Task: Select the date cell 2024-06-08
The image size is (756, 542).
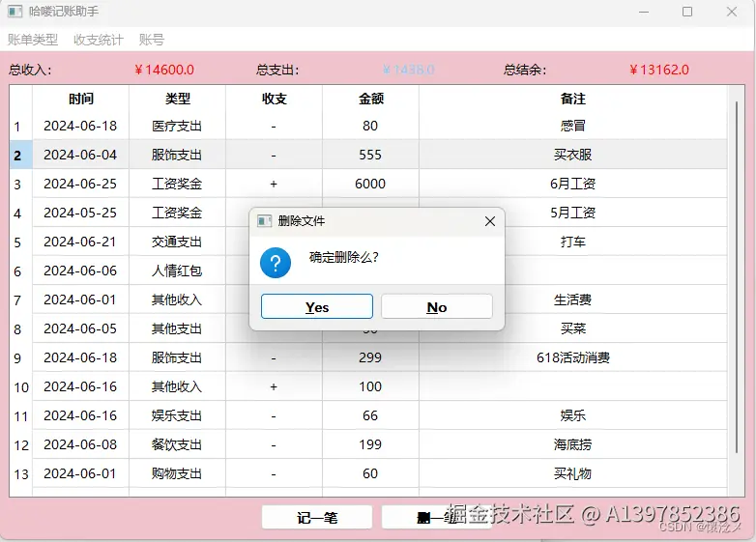Action: tap(80, 444)
